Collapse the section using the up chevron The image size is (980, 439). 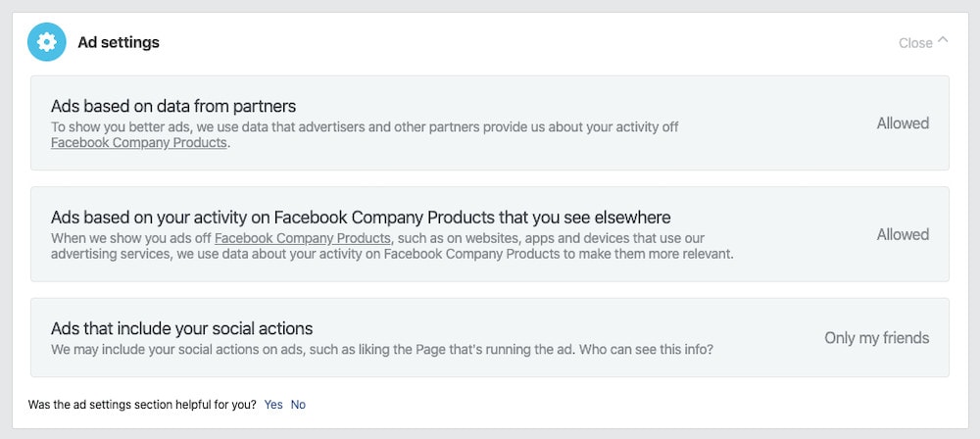(x=943, y=41)
